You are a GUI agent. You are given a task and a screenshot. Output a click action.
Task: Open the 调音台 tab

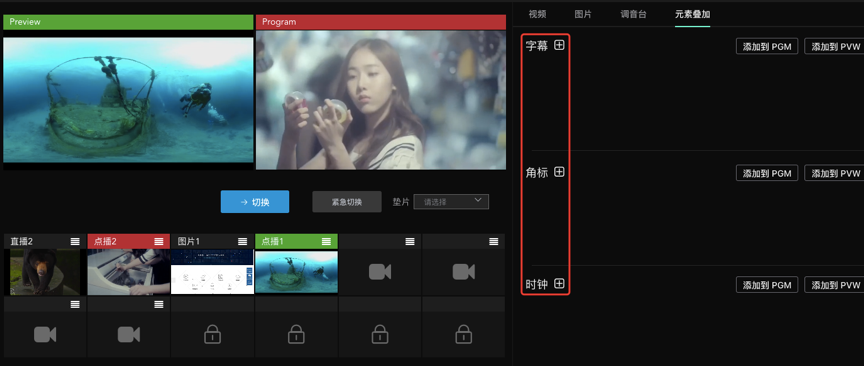click(633, 14)
